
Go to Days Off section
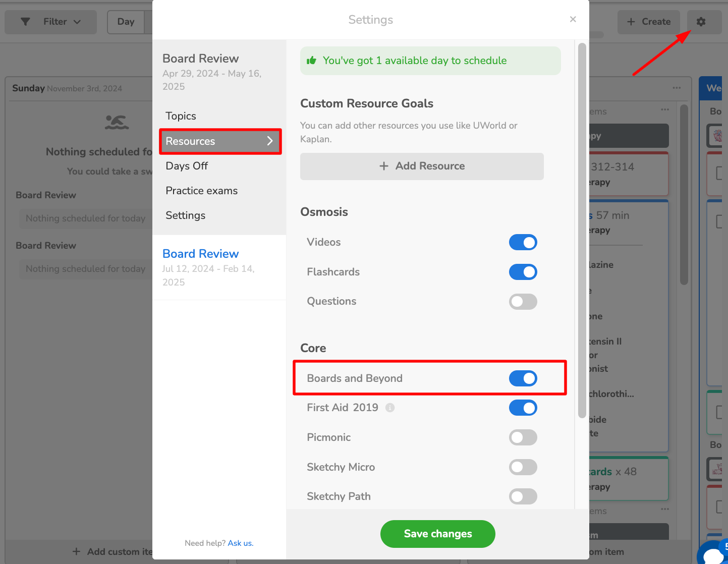[x=187, y=166]
